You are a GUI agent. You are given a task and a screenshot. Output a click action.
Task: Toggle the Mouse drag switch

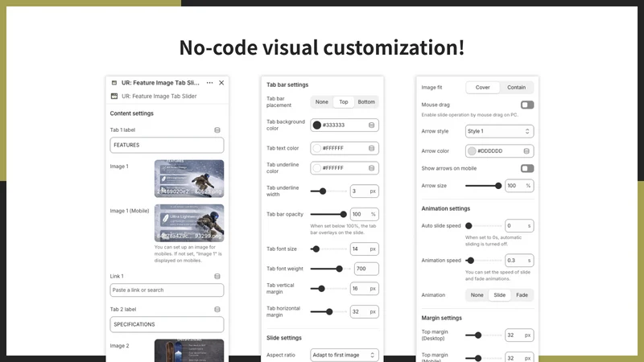(x=527, y=105)
